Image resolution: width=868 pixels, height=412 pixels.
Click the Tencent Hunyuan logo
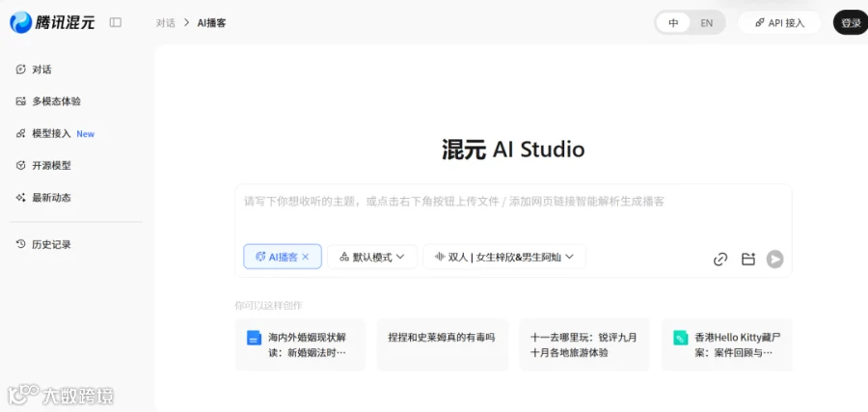(52, 22)
